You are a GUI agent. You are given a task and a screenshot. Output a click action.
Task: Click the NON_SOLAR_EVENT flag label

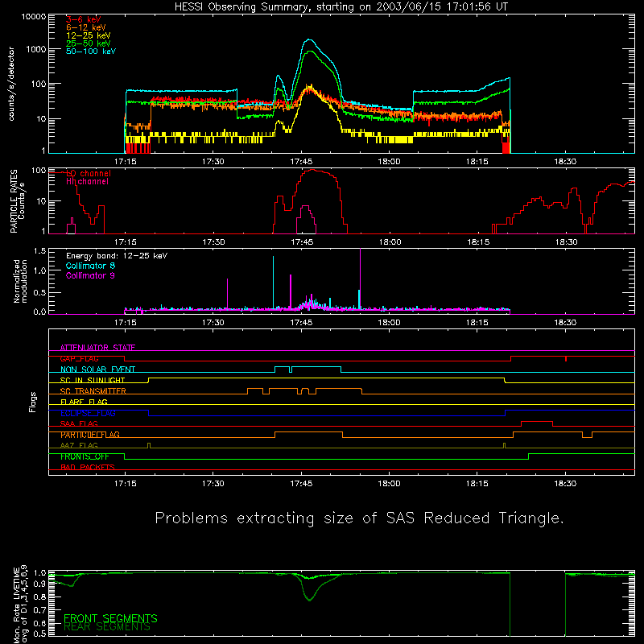pyautogui.click(x=97, y=369)
